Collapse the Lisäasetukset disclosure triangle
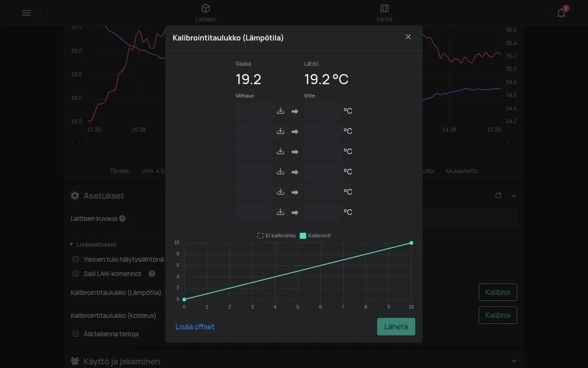Screen dimensions: 588x368 point(72,244)
